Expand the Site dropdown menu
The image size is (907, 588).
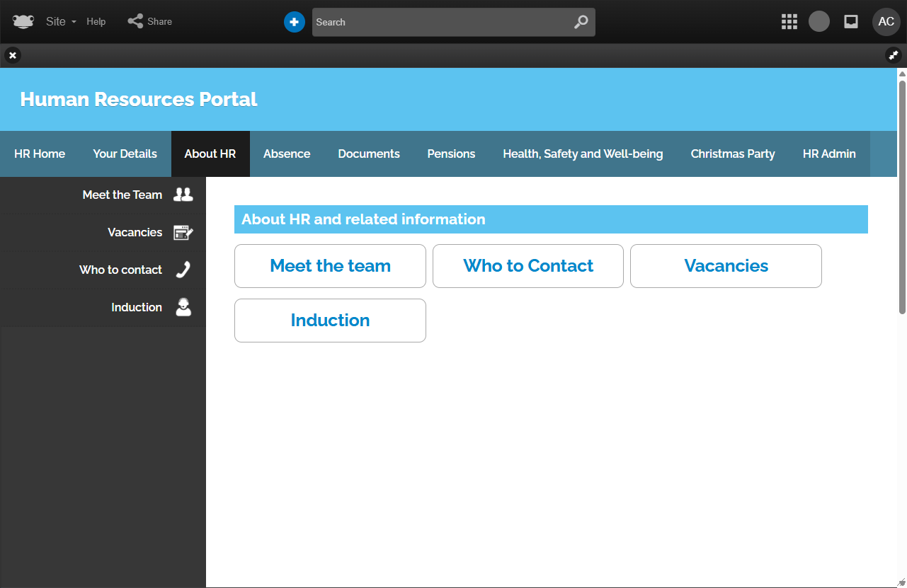pos(61,22)
